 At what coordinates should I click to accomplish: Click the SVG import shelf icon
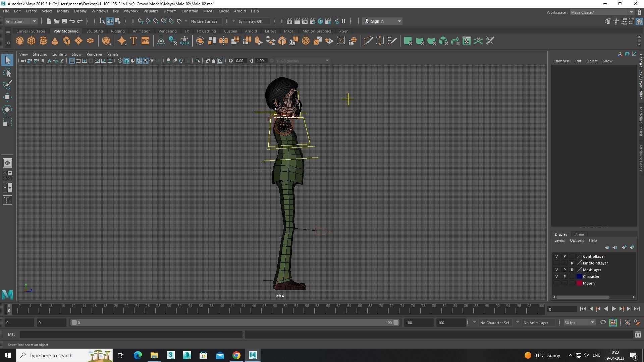point(145,41)
